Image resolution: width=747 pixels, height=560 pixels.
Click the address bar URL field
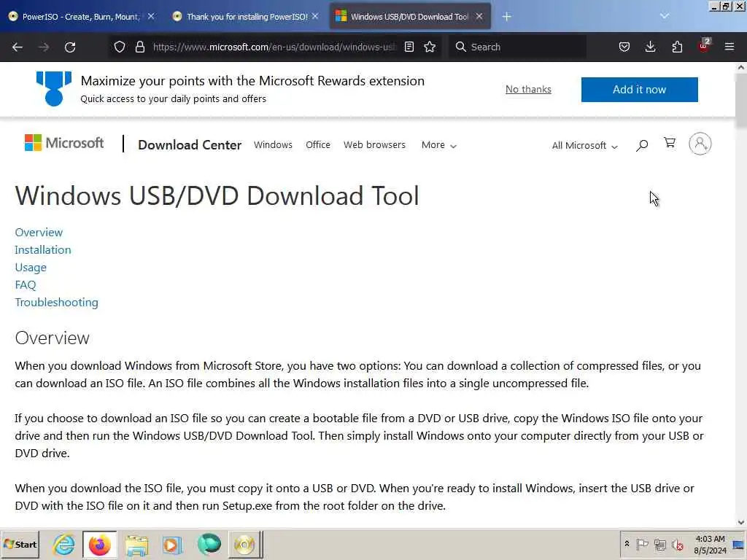pos(274,47)
